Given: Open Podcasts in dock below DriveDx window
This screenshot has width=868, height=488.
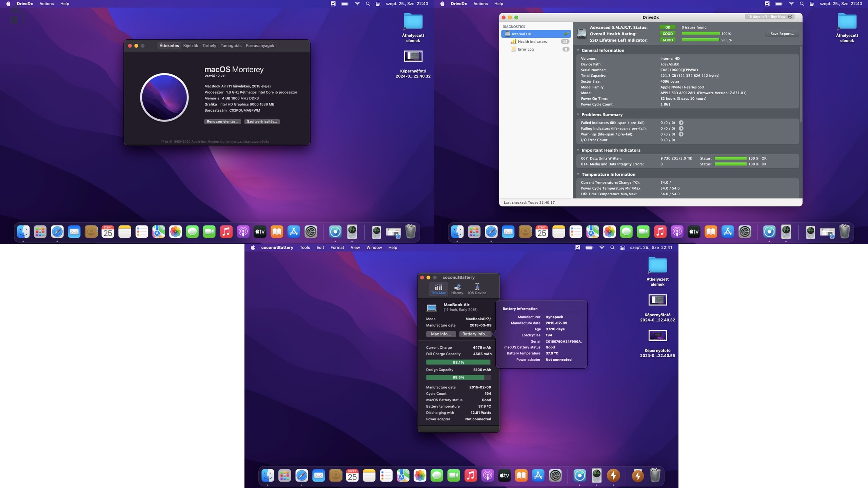Looking at the screenshot, I should pyautogui.click(x=677, y=232).
